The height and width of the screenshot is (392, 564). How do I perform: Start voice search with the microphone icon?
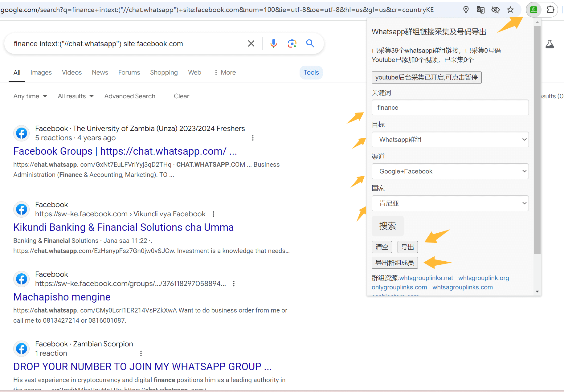(273, 44)
